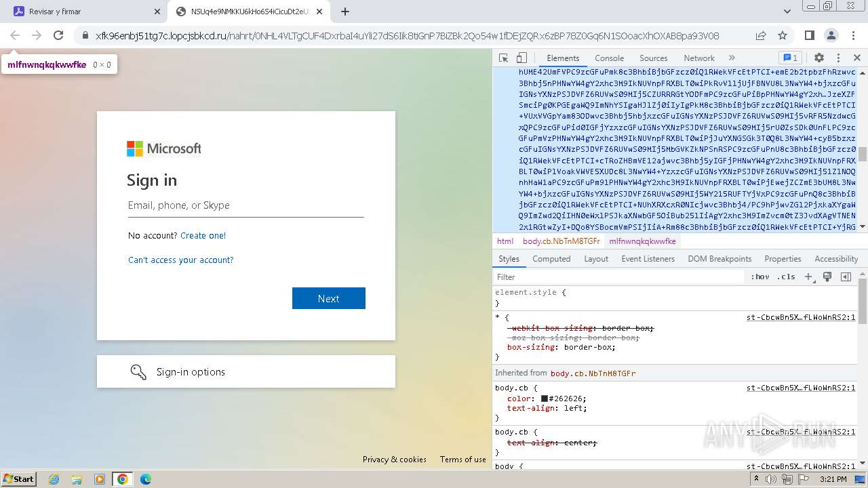Open the DOM Breakpoints tab
868x488 pixels.
(x=719, y=259)
